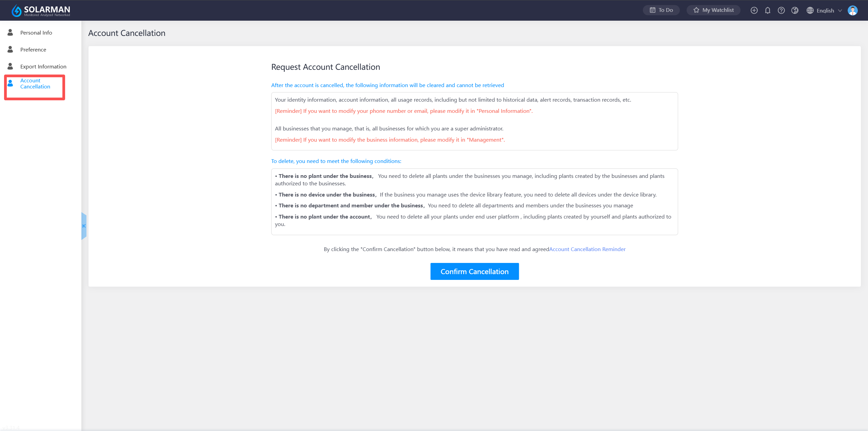This screenshot has height=431, width=868.
Task: Open My Watchlist
Action: (713, 10)
